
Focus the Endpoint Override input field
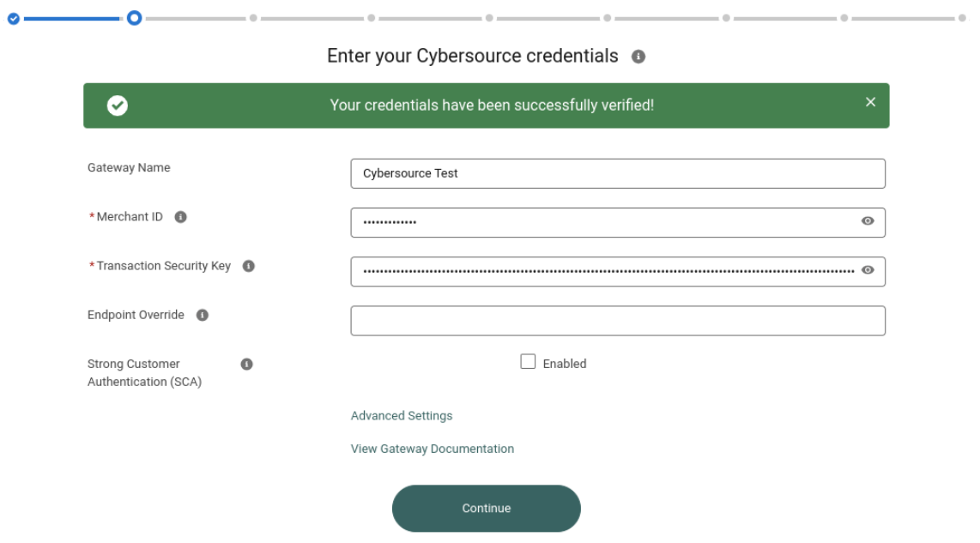618,321
